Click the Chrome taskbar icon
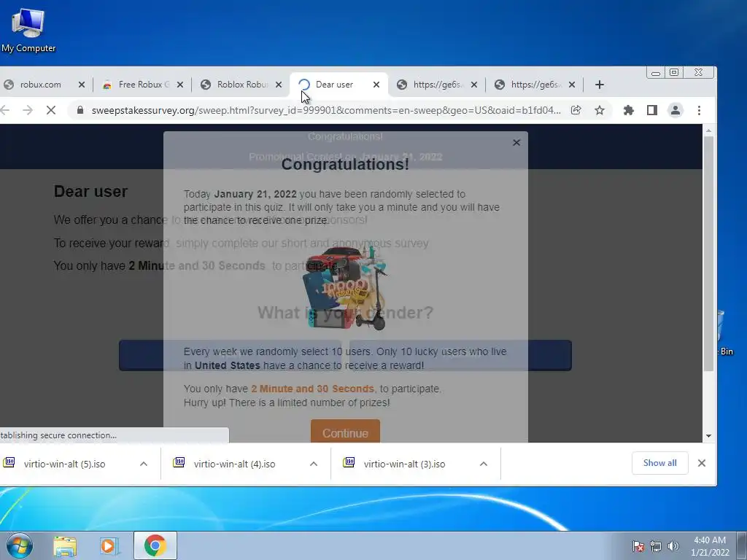 155,545
